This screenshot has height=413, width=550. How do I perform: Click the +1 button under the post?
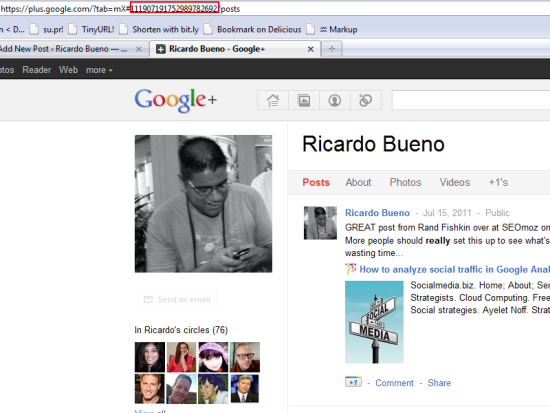[x=353, y=382]
